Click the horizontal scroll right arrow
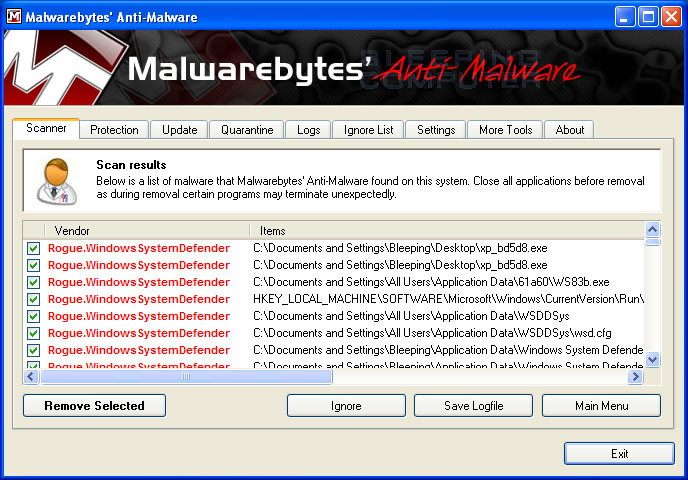 click(x=635, y=376)
